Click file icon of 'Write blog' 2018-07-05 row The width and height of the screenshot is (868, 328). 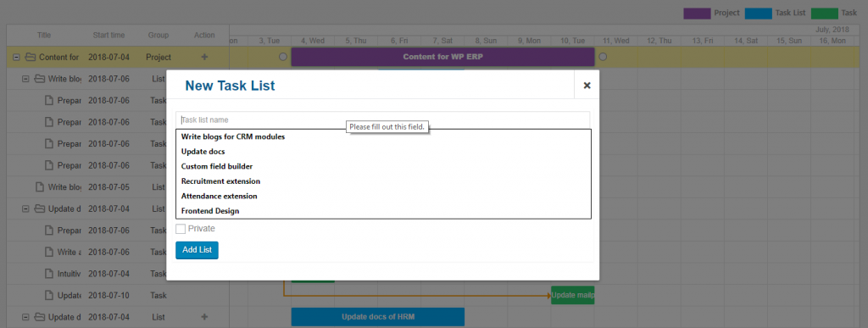pyautogui.click(x=39, y=187)
